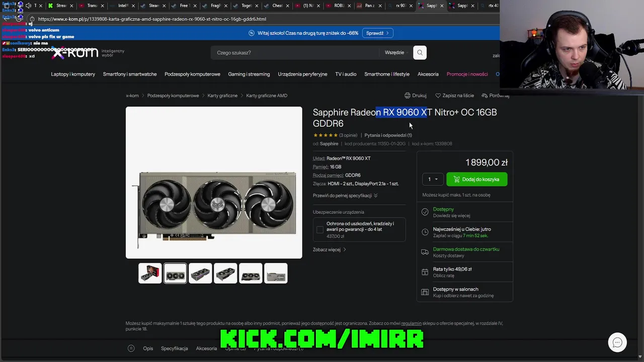Viewport: 644px width, 362px height.
Task: Tick the 4-year protection insurance checkbox
Action: coord(319,230)
